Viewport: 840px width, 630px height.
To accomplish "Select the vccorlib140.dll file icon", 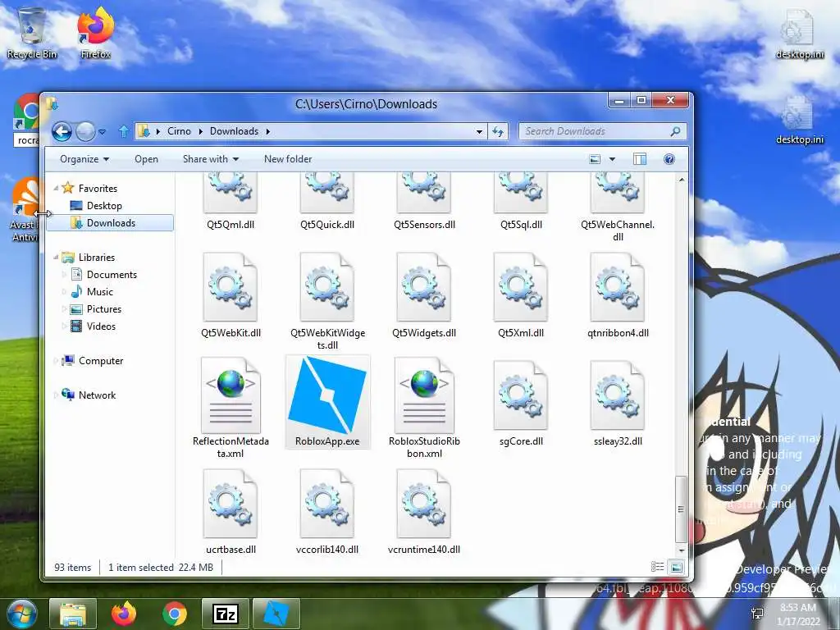I will tap(327, 504).
